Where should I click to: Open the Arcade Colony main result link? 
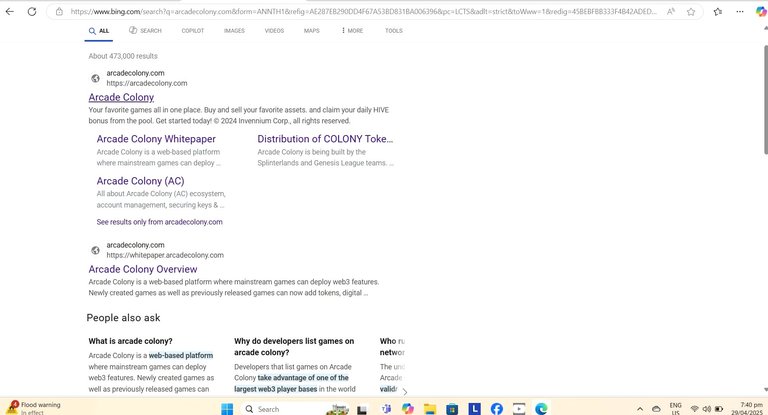[x=121, y=97]
